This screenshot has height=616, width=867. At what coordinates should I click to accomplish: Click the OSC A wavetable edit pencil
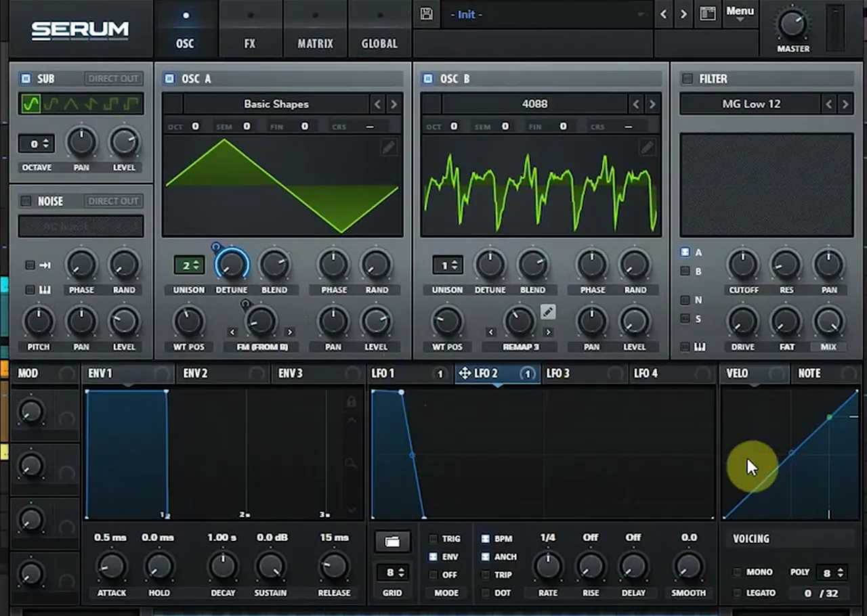[x=389, y=147]
